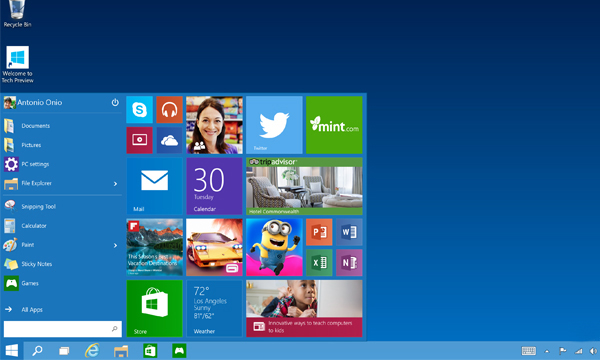Screen dimensions: 600x360
Task: Open the mint.com tile
Action: pyautogui.click(x=334, y=125)
